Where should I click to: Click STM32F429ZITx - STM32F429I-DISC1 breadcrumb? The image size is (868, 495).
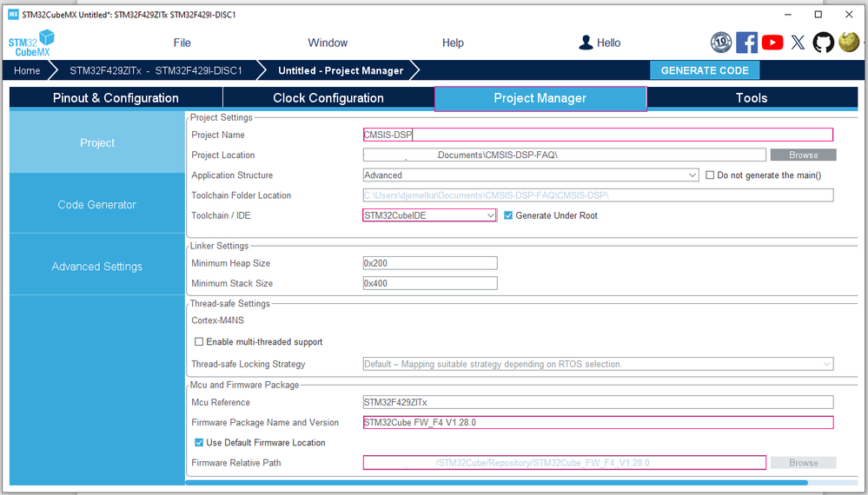(156, 71)
